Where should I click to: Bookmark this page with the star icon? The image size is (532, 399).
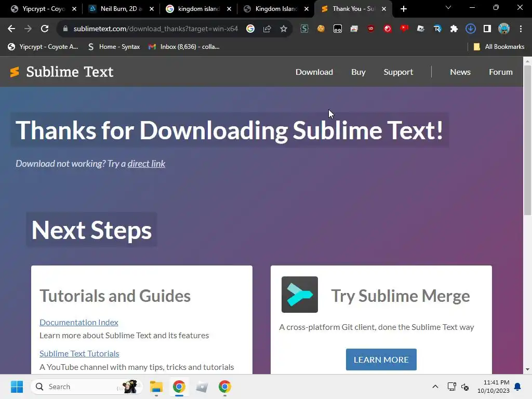(284, 29)
